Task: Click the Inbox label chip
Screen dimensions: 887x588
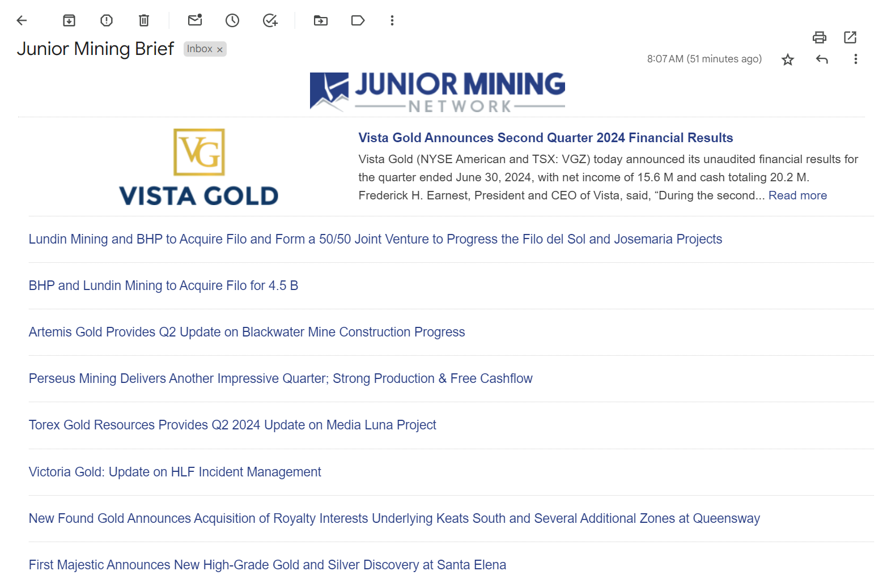Action: click(200, 49)
